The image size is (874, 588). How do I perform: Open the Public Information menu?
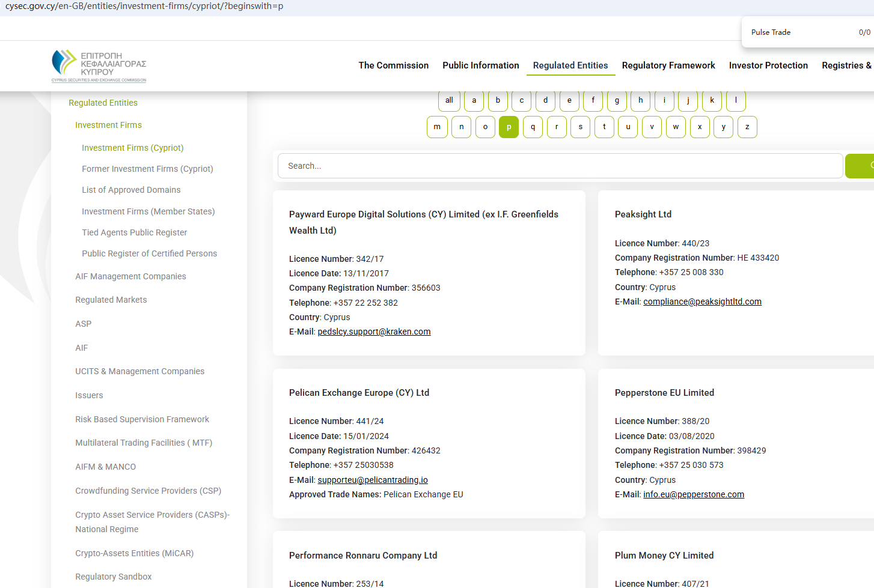coord(480,65)
